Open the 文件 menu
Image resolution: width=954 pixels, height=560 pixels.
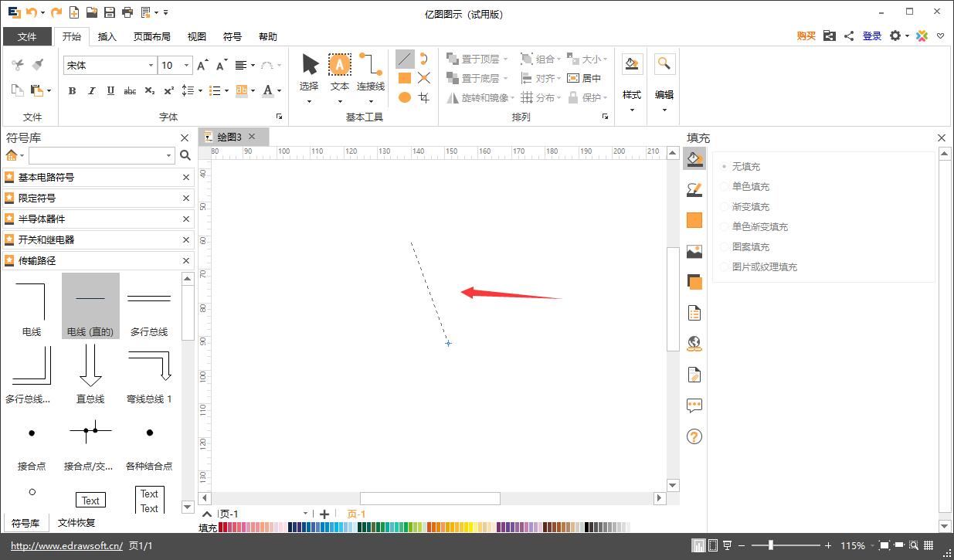(x=27, y=36)
